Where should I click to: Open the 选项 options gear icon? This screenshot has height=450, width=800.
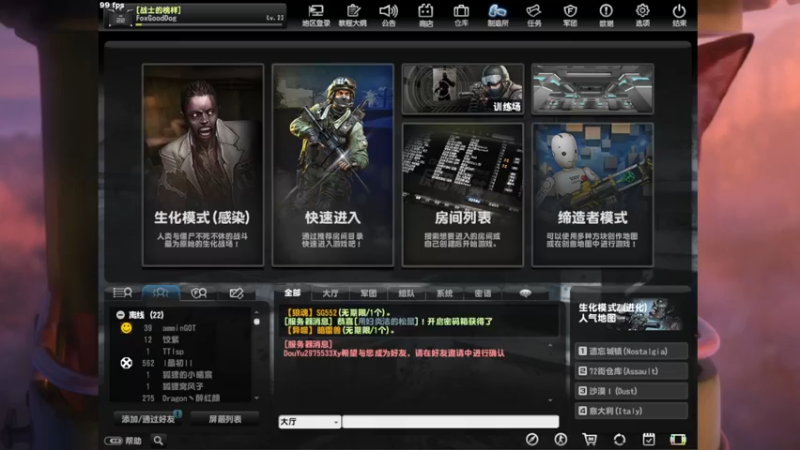[x=642, y=15]
